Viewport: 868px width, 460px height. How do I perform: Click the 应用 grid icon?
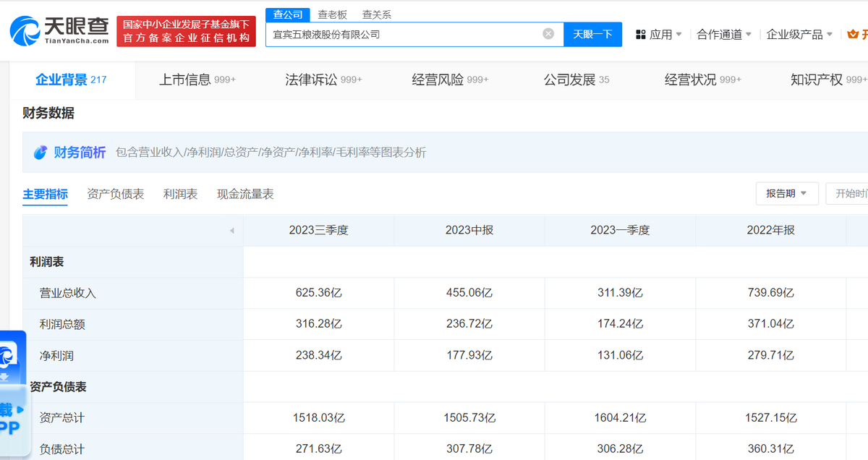tap(640, 35)
